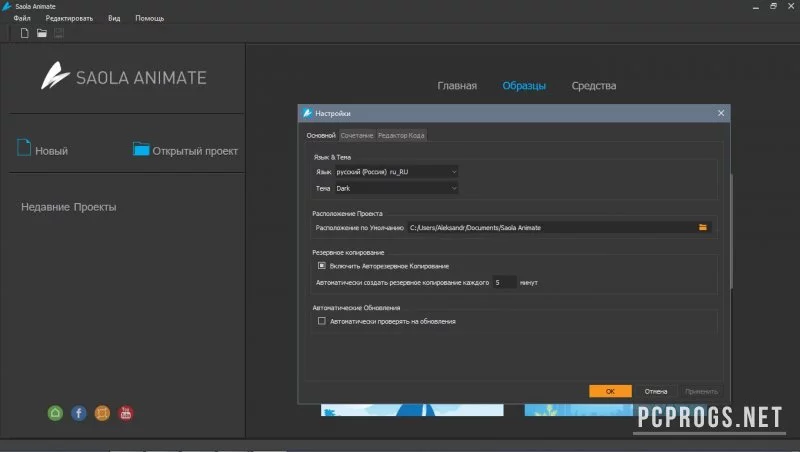Close the Настройки dialog
This screenshot has height=452, width=800.
click(x=721, y=113)
